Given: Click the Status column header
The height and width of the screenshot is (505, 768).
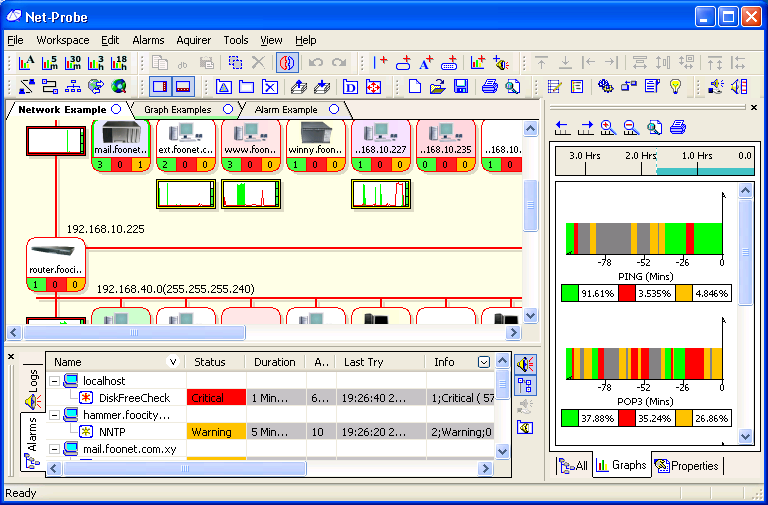Looking at the screenshot, I should click(x=215, y=362).
